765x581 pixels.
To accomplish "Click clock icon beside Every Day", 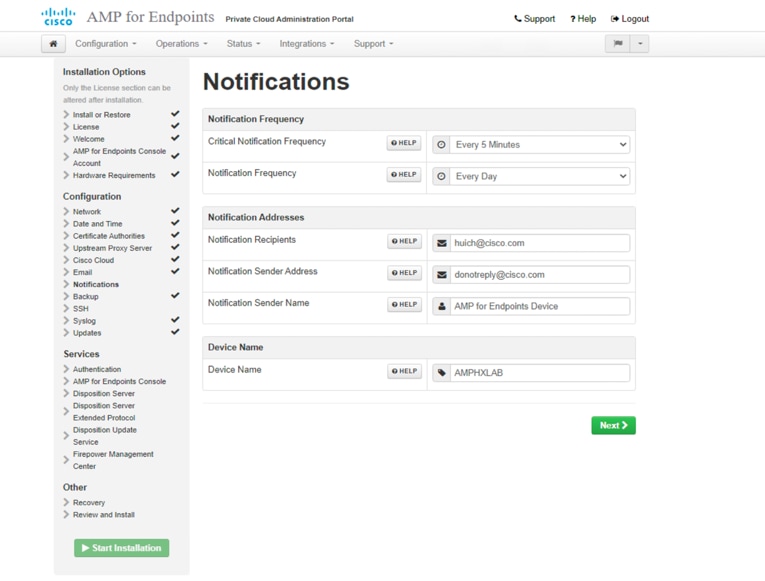I will point(441,177).
